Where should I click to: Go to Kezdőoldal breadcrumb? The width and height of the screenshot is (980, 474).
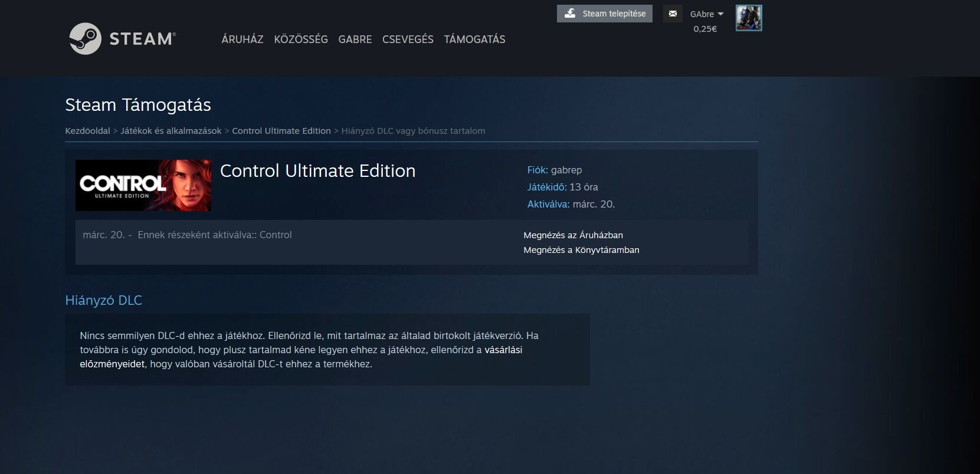tap(87, 131)
